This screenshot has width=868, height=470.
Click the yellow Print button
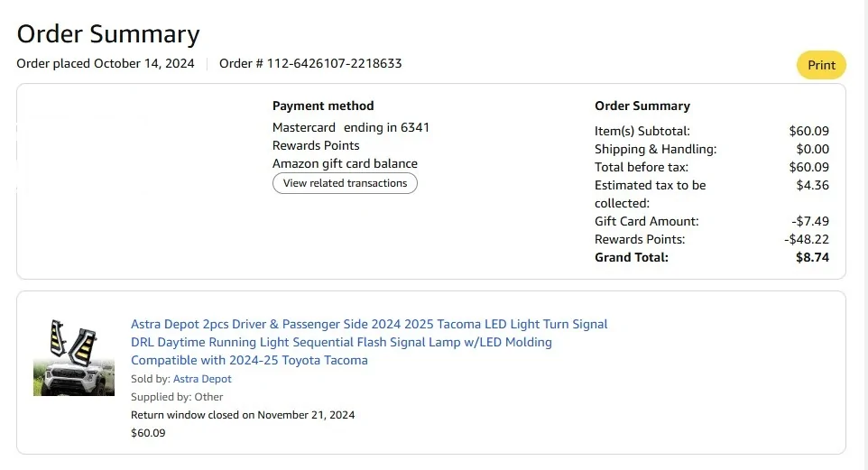(821, 65)
